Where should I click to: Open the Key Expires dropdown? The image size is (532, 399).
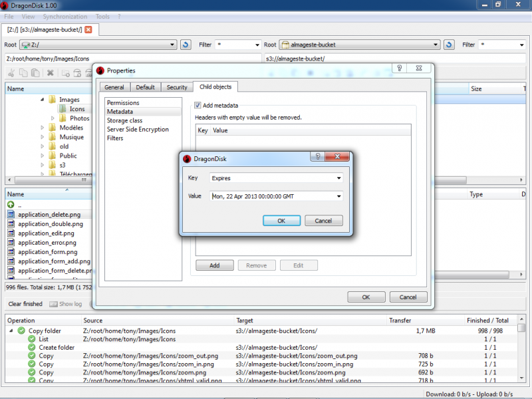click(338, 178)
